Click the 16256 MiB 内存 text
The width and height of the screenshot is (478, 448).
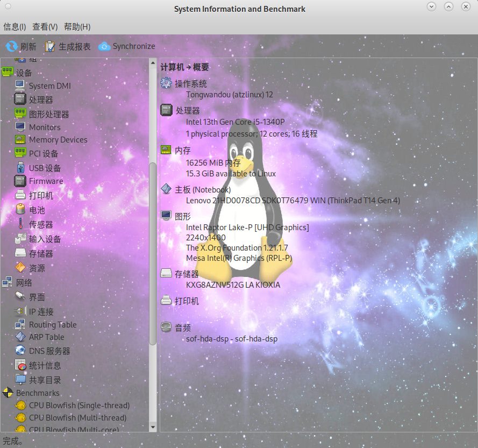pos(213,163)
